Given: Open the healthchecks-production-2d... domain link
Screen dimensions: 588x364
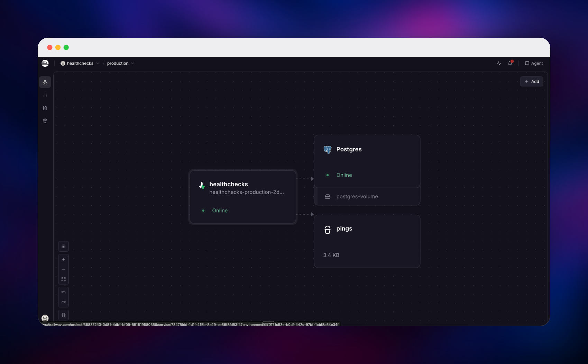Looking at the screenshot, I should pos(247,192).
